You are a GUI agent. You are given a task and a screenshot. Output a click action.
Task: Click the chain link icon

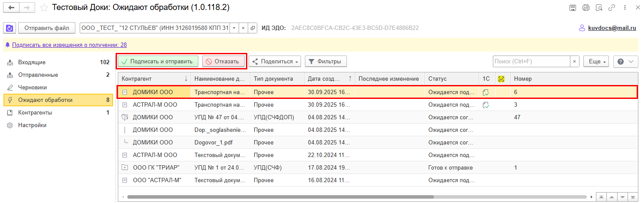coord(612,8)
